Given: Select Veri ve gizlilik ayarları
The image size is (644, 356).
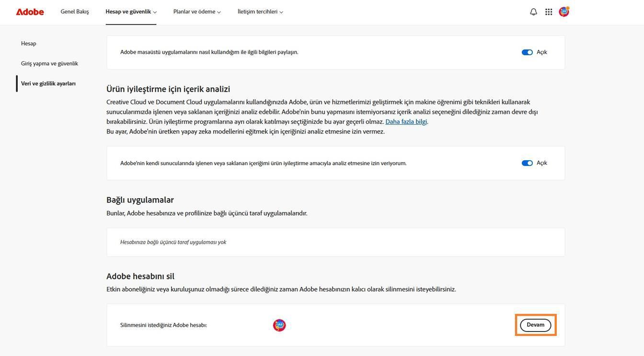Looking at the screenshot, I should point(48,83).
